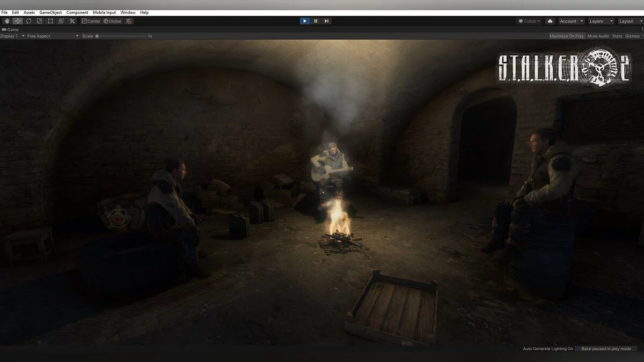This screenshot has height=362, width=644.
Task: Open the custom editor tools
Action: tap(72, 21)
